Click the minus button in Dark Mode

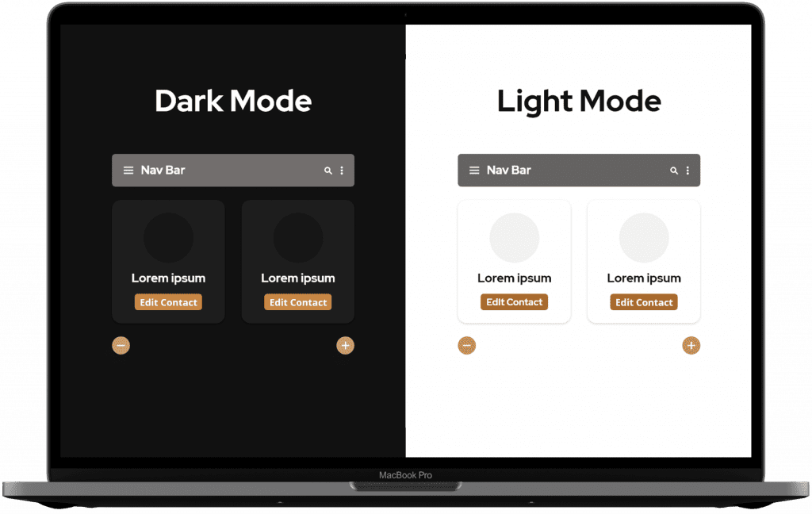(121, 346)
